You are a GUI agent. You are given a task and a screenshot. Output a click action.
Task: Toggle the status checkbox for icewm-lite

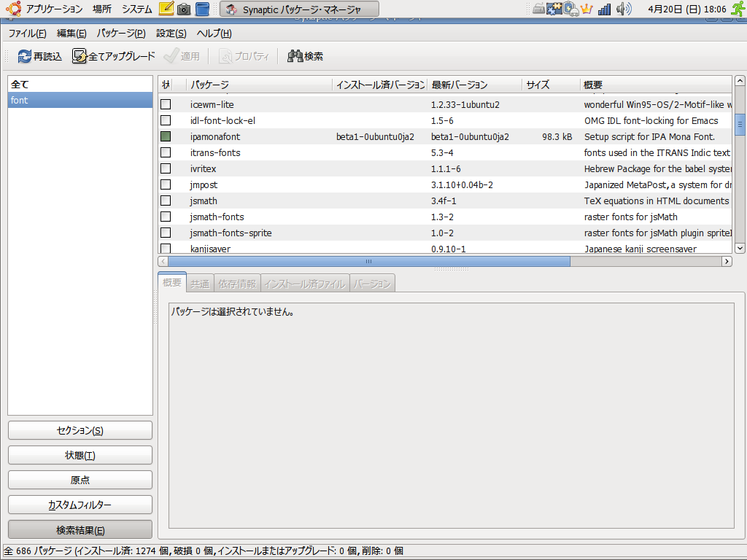tap(166, 104)
